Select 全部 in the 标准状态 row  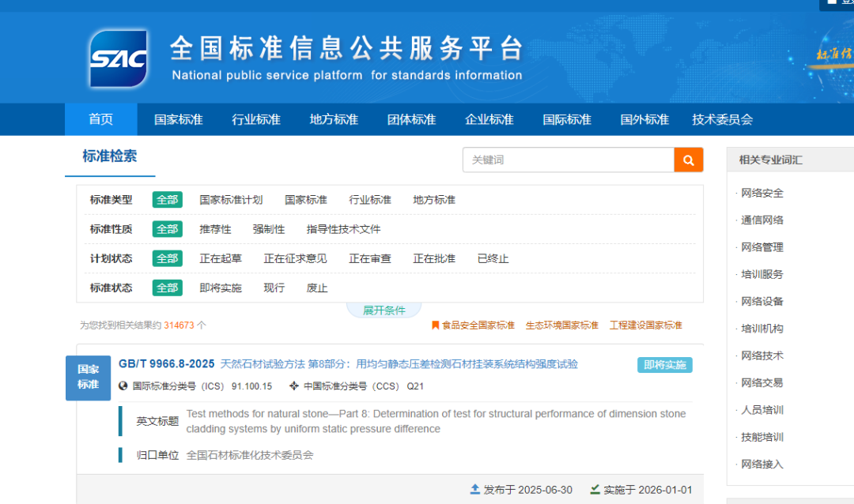point(167,288)
